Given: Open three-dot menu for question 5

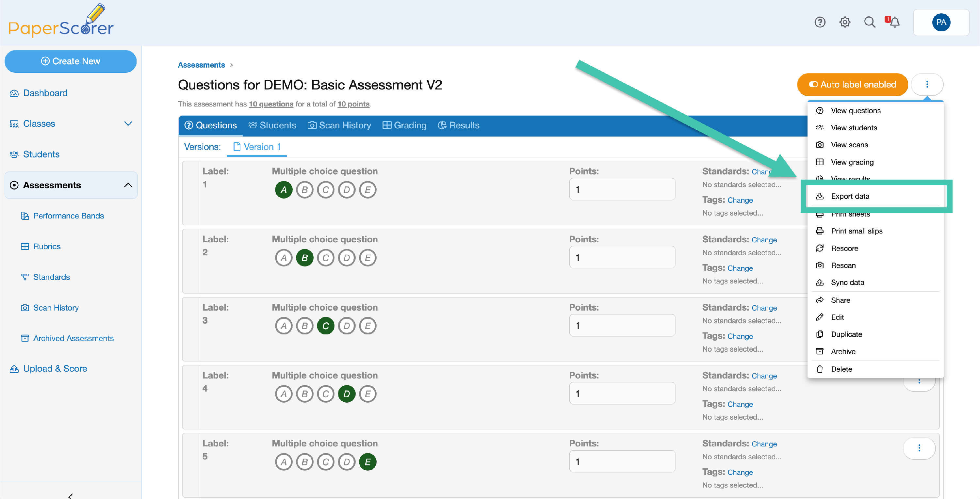Looking at the screenshot, I should (x=919, y=448).
